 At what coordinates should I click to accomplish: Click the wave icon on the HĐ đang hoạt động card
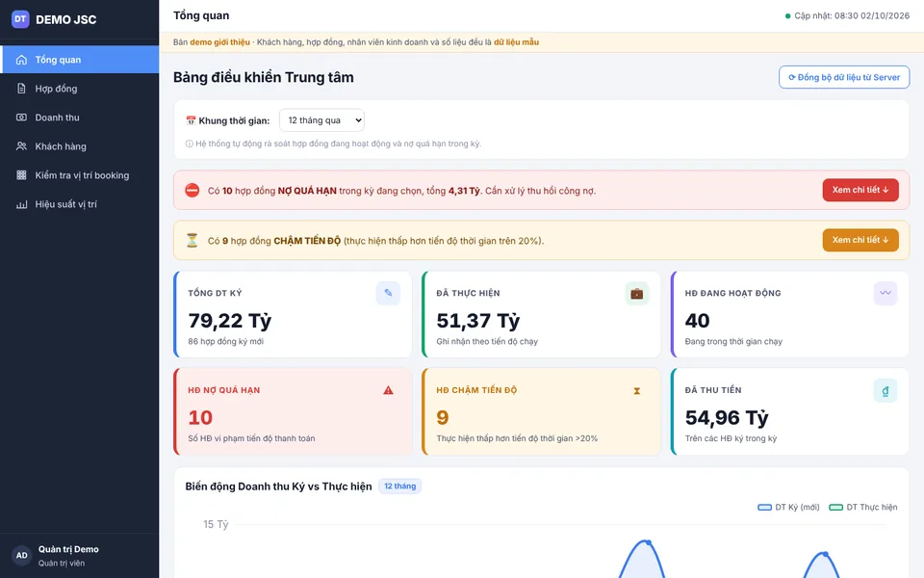coord(885,293)
